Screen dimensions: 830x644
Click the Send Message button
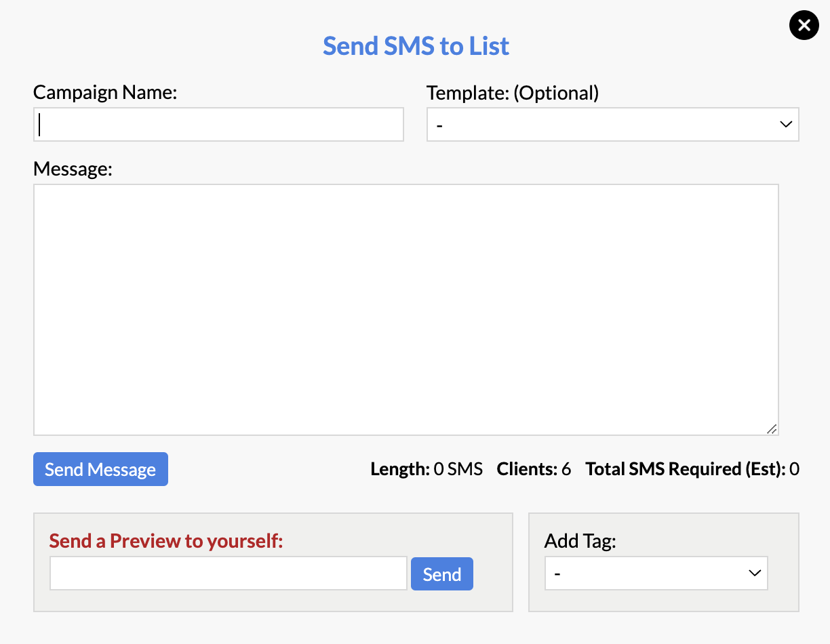(x=100, y=469)
